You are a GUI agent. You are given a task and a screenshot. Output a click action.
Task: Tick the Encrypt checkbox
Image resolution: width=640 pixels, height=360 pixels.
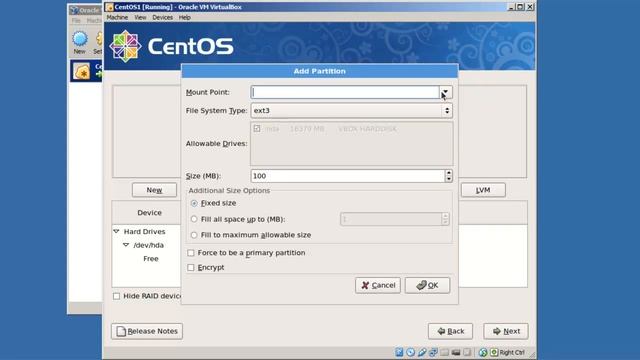click(x=191, y=267)
